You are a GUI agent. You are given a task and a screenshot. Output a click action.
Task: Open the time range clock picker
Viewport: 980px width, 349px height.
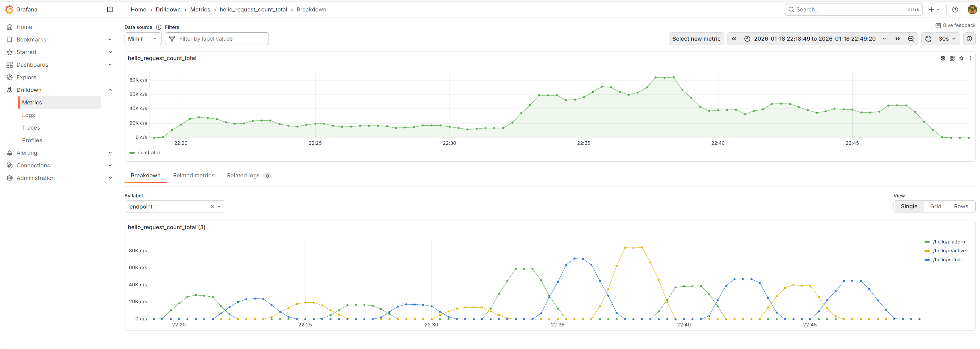click(747, 38)
